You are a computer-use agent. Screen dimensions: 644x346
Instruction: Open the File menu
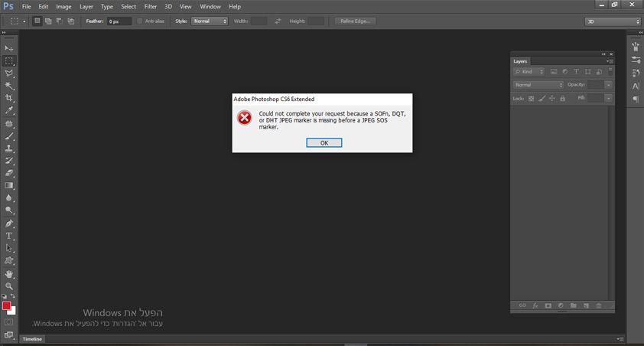[26, 7]
